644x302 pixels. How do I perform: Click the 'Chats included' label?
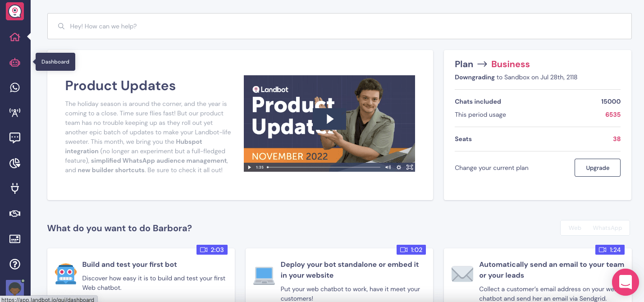(478, 101)
